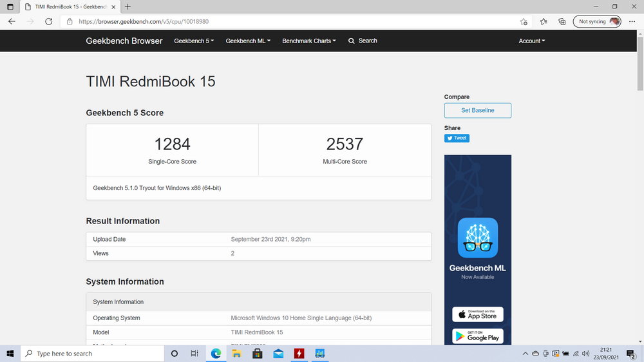This screenshot has width=644, height=362.
Task: Open the red lightning bolt app
Action: coord(299,354)
